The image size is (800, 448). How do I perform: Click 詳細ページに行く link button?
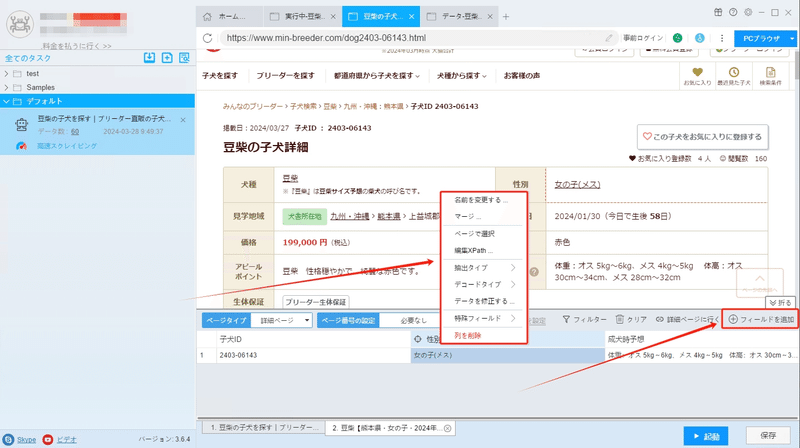pos(687,319)
